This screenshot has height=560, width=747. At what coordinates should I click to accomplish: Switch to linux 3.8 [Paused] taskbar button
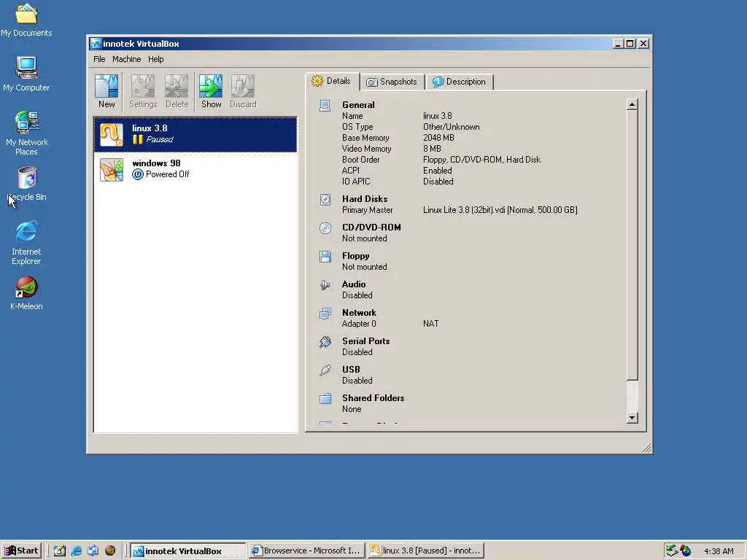[426, 551]
